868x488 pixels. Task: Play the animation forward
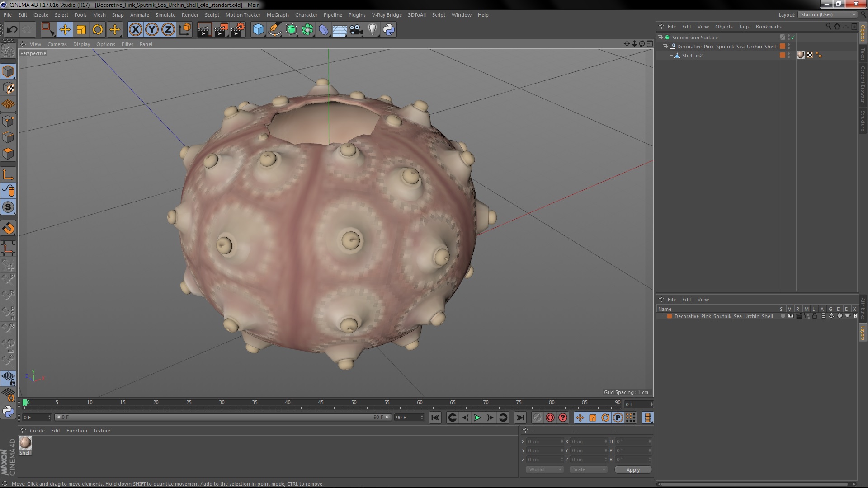[477, 418]
